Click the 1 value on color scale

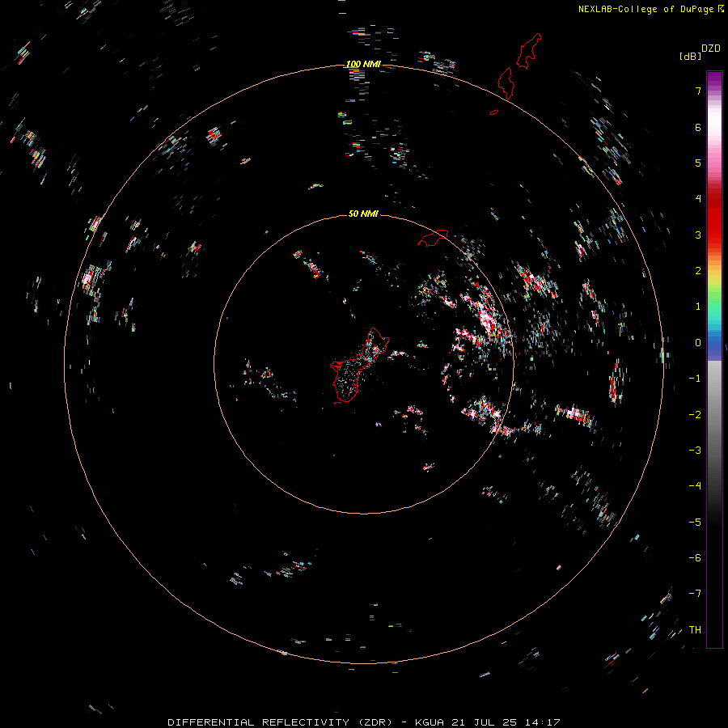pyautogui.click(x=698, y=307)
